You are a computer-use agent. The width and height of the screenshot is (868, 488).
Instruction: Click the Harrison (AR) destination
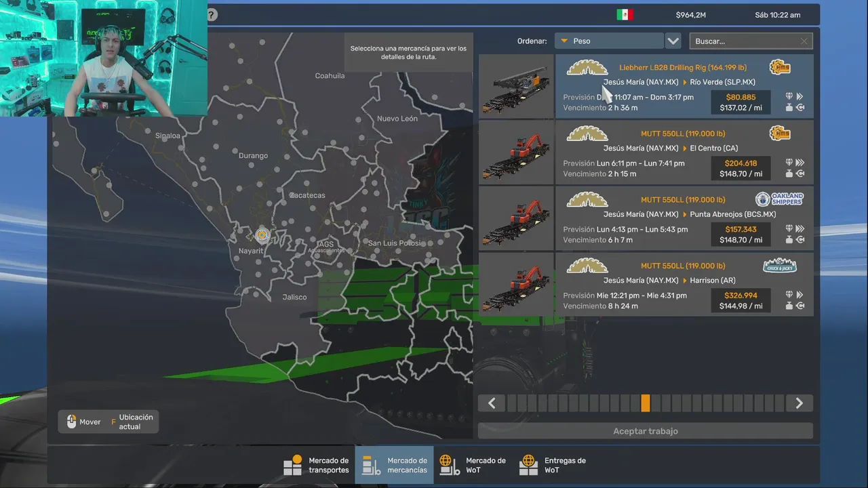713,281
